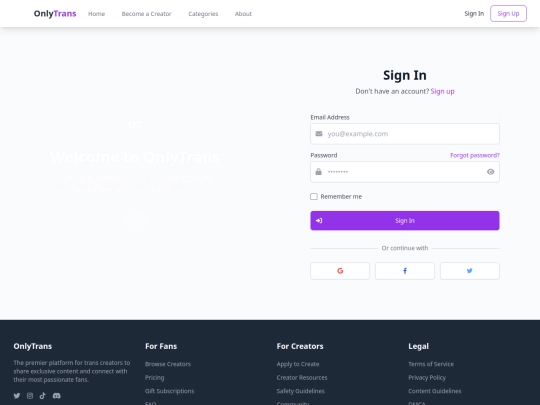The width and height of the screenshot is (540, 405).
Task: Click the envelope icon in email field
Action: click(319, 134)
